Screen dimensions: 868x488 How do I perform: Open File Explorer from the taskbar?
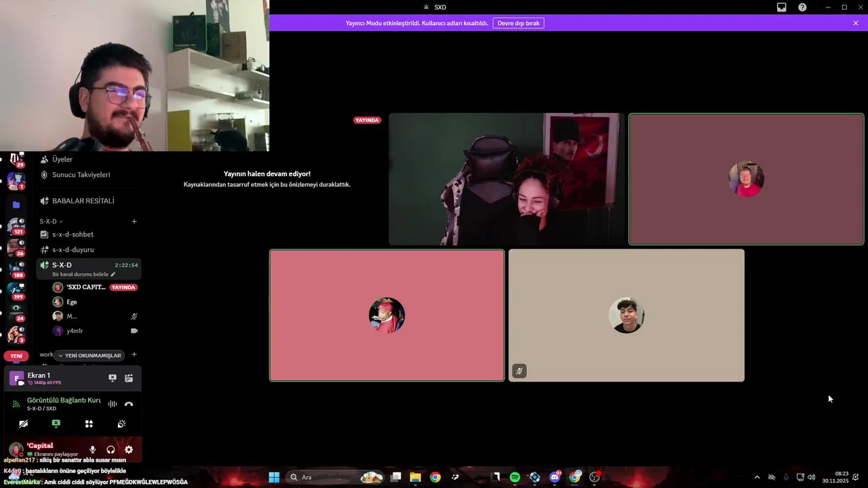(x=415, y=477)
